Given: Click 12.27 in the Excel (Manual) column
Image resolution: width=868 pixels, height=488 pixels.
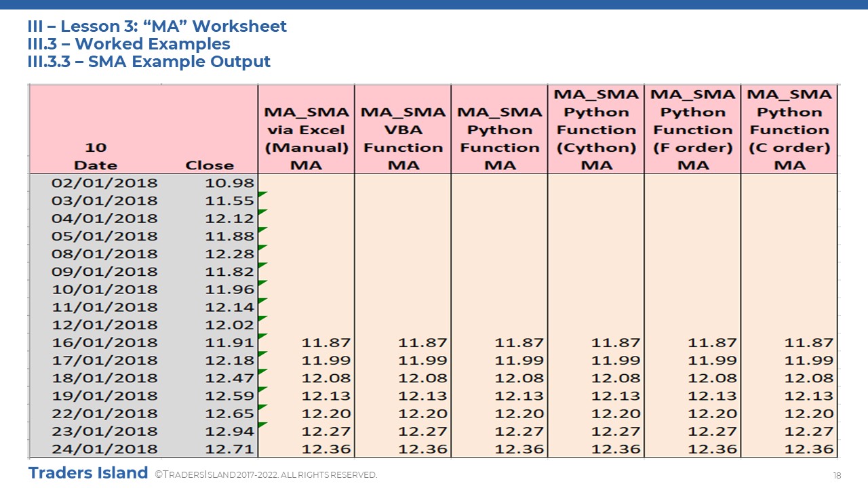Looking at the screenshot, I should coord(326,431).
